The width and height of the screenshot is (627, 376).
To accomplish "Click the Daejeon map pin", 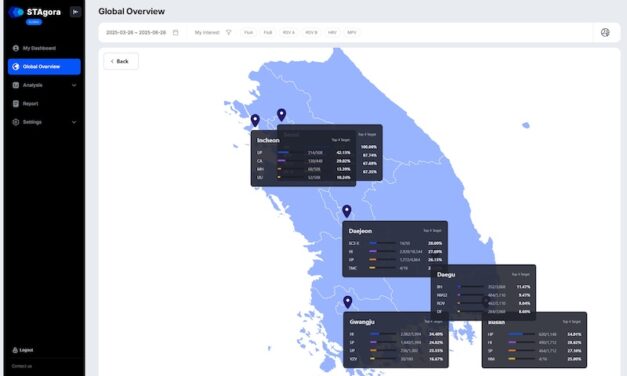I will point(347,211).
